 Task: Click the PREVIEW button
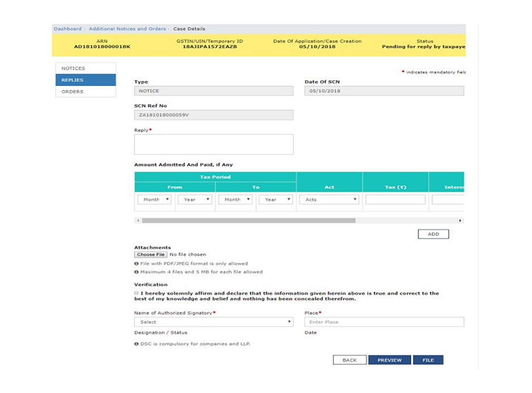[x=389, y=360]
